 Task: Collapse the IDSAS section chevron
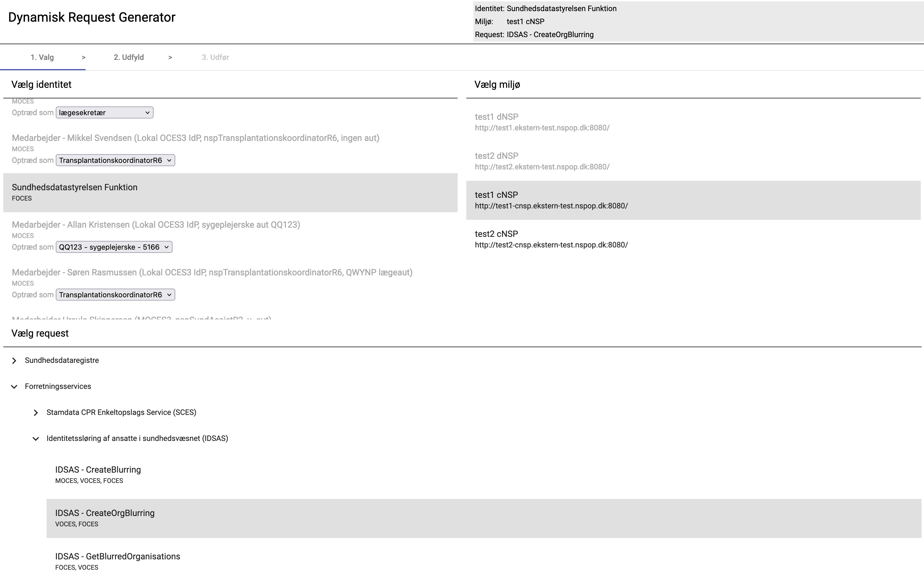pyautogui.click(x=36, y=438)
